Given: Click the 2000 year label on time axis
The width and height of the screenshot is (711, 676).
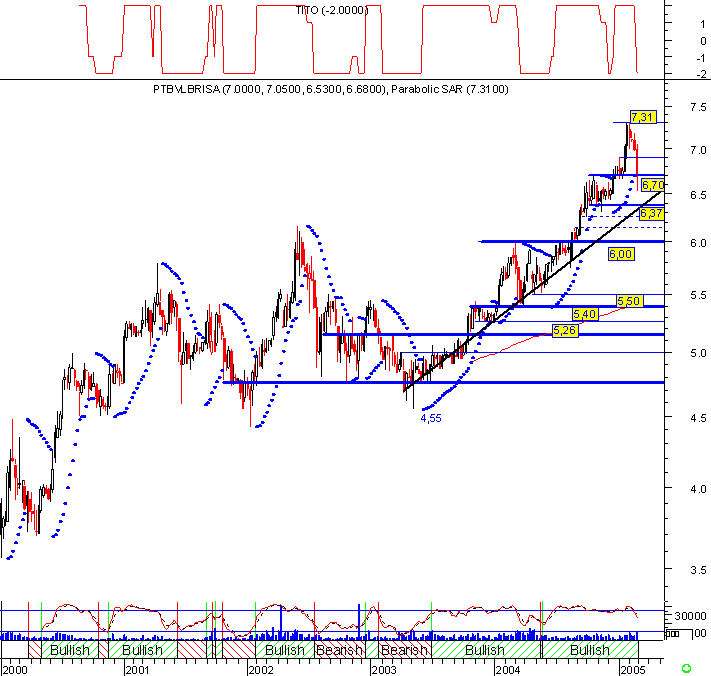Looking at the screenshot, I should pyautogui.click(x=15, y=670).
